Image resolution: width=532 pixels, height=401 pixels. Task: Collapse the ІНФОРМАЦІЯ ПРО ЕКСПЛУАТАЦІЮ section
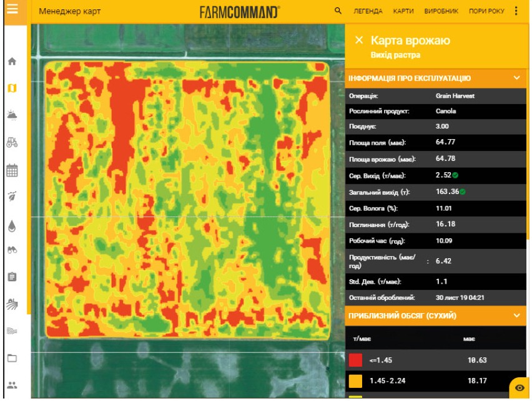[516, 78]
